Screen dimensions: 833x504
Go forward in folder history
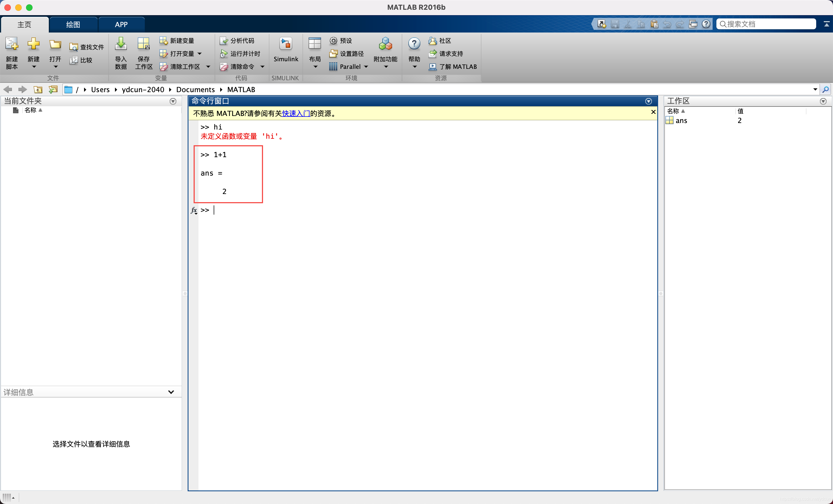tap(23, 89)
